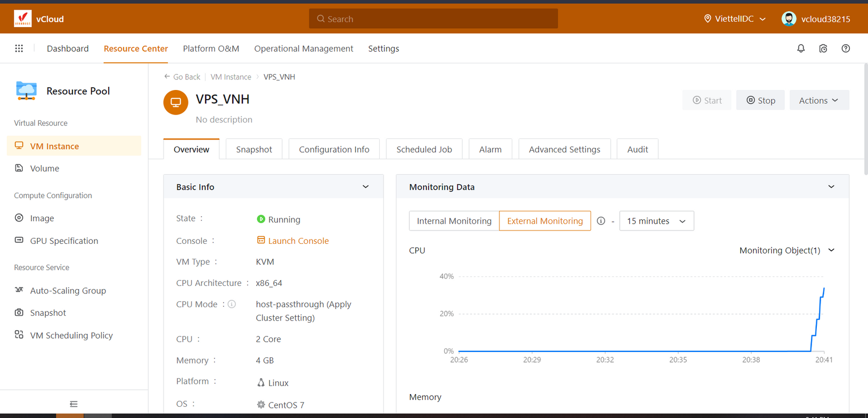This screenshot has width=868, height=418.
Task: Click the '4 GB' memory value
Action: [x=265, y=360]
